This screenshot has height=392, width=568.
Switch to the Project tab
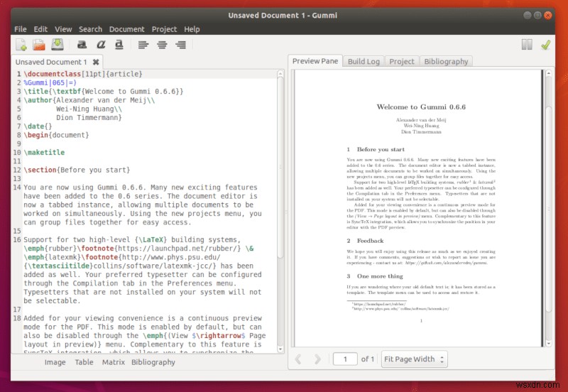(x=402, y=61)
